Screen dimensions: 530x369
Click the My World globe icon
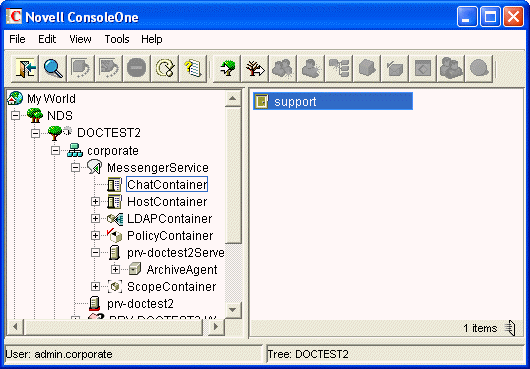coord(15,98)
